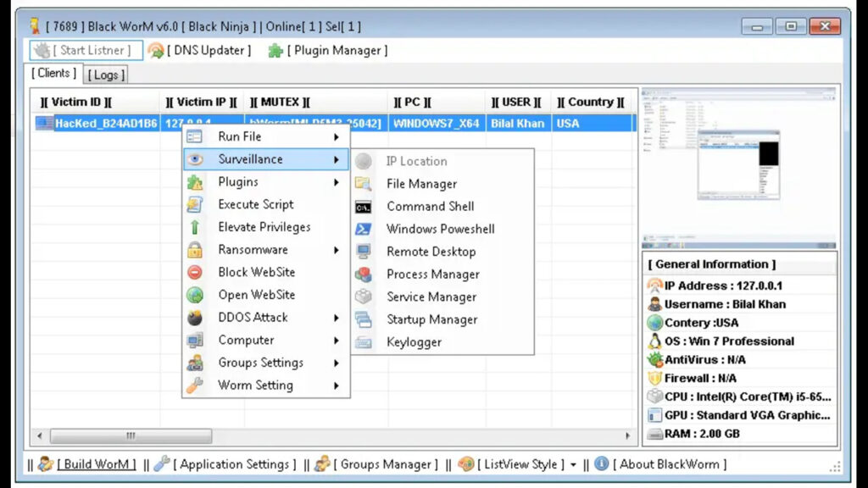Click the green arrow Elevate Privileges icon
This screenshot has width=868, height=488.
(195, 227)
